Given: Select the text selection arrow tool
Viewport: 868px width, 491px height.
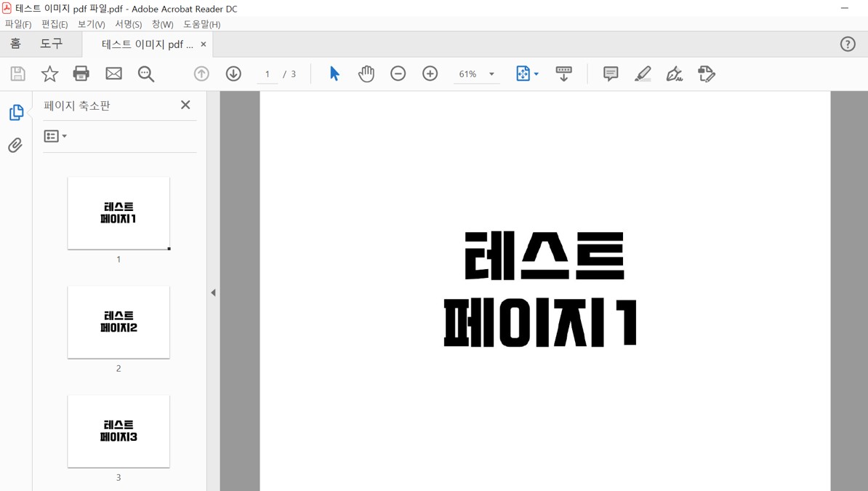Looking at the screenshot, I should pyautogui.click(x=334, y=73).
